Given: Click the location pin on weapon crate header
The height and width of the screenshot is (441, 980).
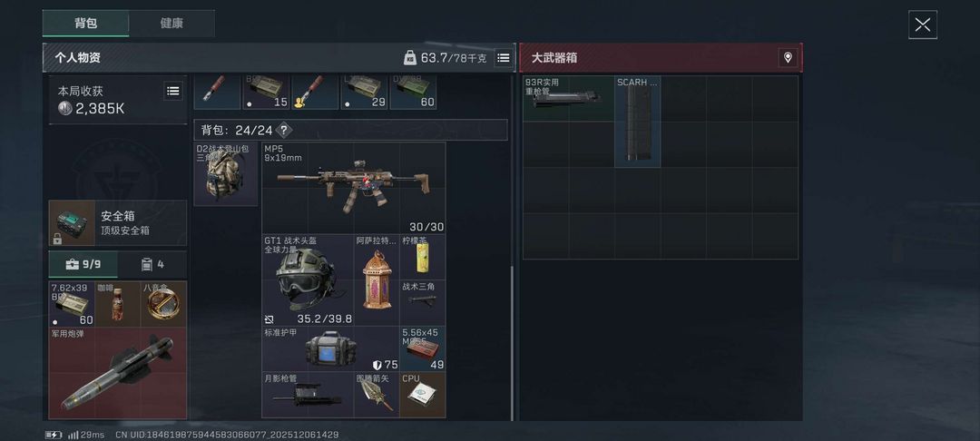Looking at the screenshot, I should tap(788, 57).
